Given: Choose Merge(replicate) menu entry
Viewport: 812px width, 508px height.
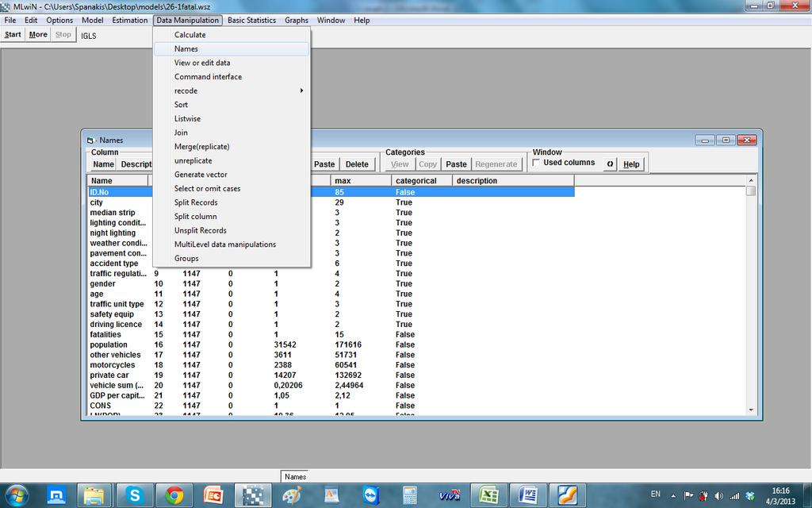Looking at the screenshot, I should pos(232,147).
